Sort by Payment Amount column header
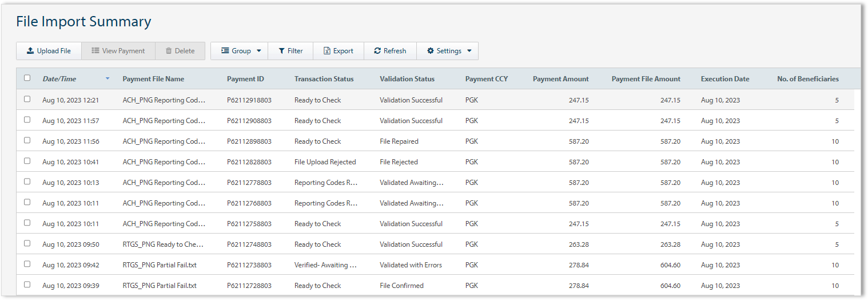This screenshot has height=300, width=868. (560, 79)
